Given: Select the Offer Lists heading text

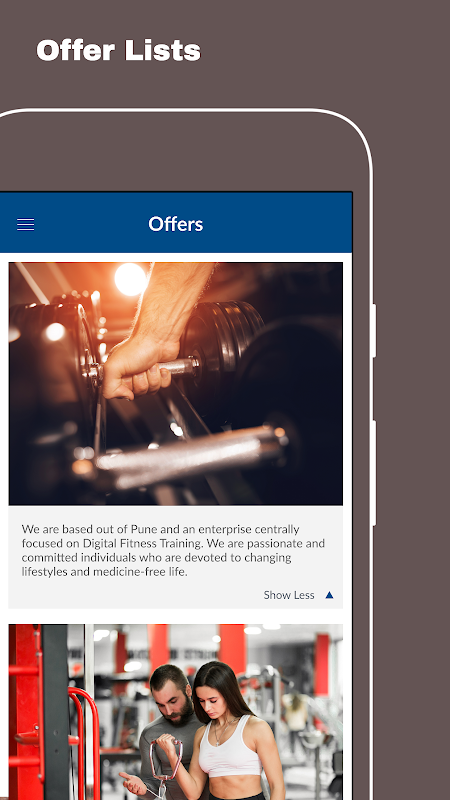Looking at the screenshot, I should 118,51.
